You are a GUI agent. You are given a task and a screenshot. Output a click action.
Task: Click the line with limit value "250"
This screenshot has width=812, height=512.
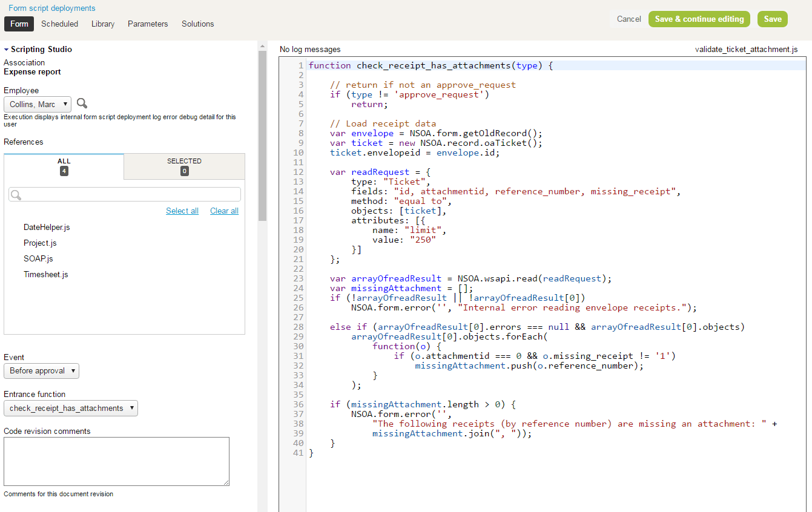(404, 240)
